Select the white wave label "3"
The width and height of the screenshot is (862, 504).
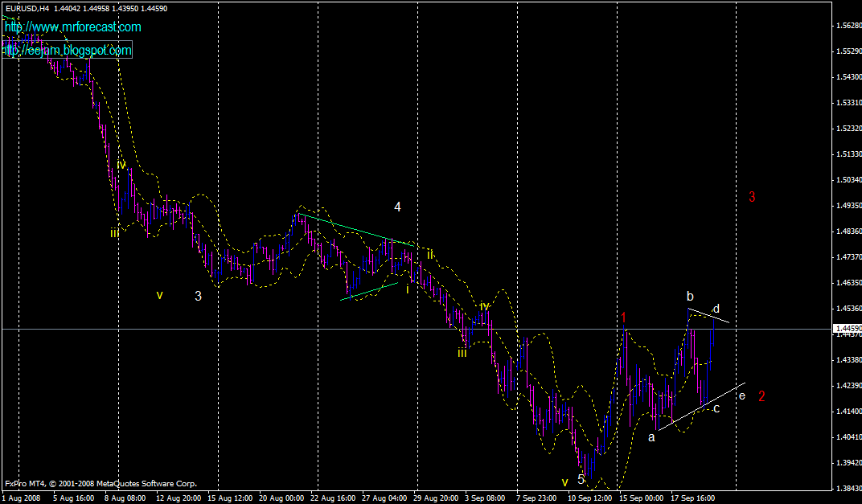[x=198, y=296]
